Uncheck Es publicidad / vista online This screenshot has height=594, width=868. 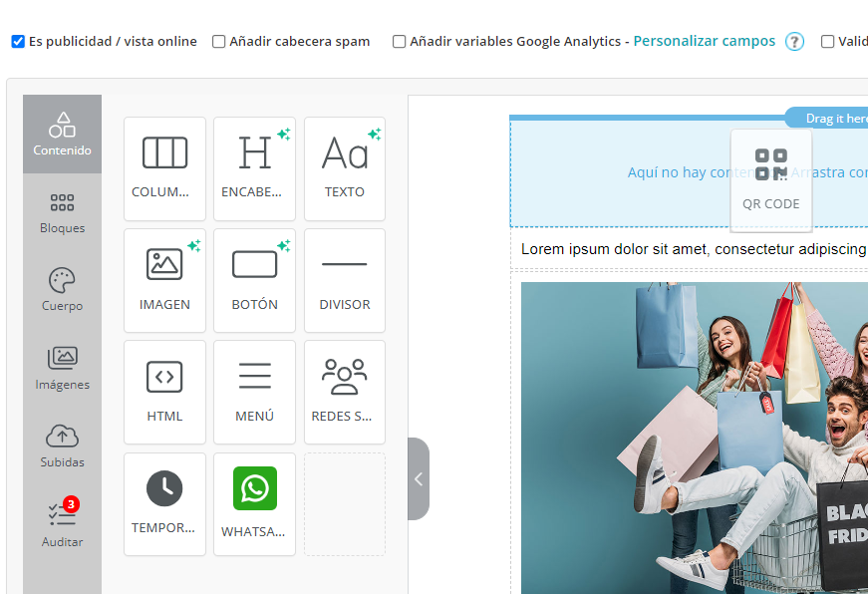(18, 42)
